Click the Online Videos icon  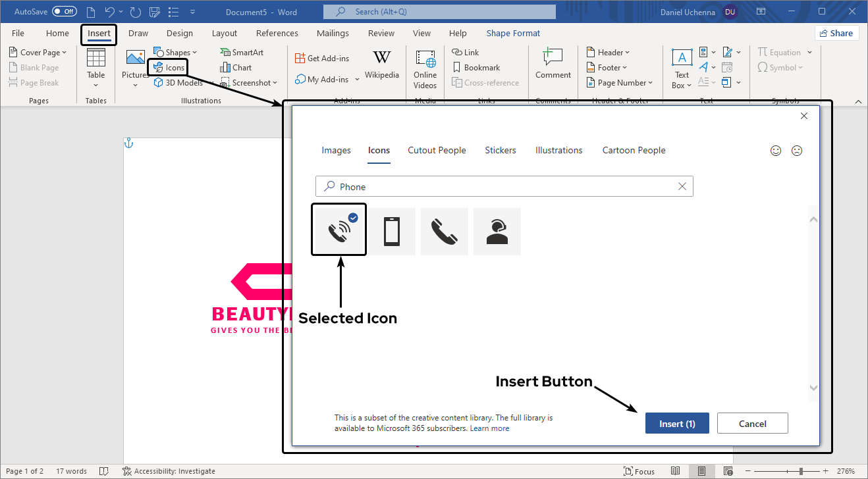click(425, 68)
